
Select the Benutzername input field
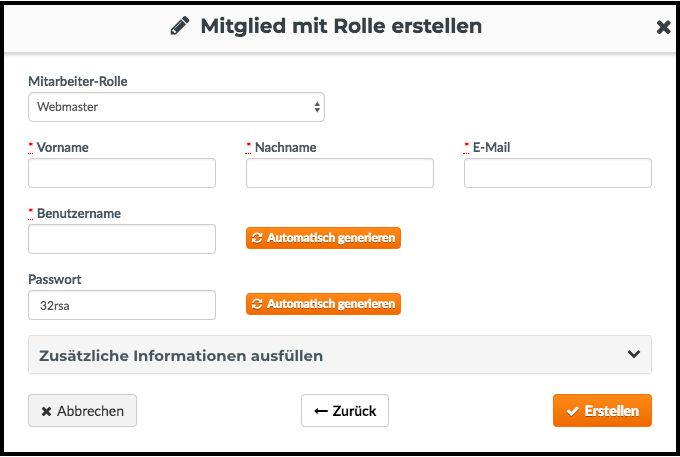coord(122,239)
